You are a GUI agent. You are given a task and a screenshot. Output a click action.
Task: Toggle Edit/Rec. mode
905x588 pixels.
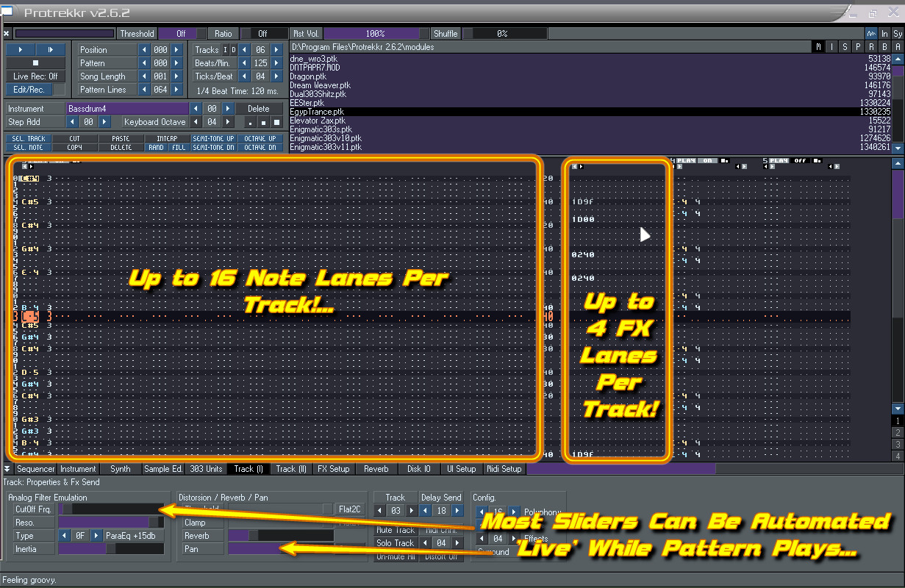(x=29, y=90)
